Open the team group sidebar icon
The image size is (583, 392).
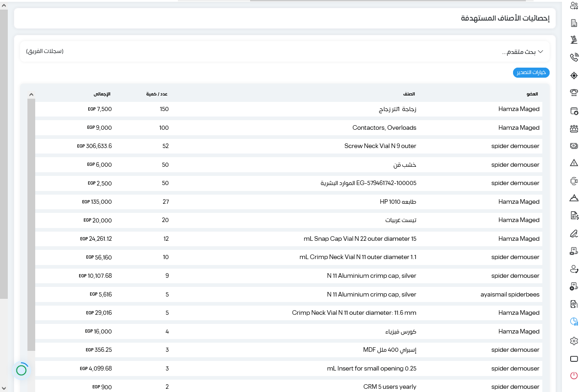(x=574, y=128)
